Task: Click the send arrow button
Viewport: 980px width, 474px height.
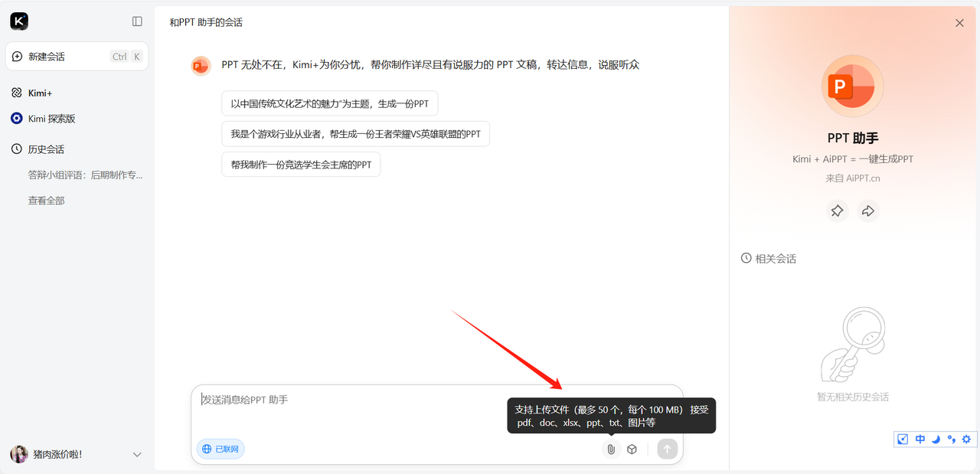Action: point(668,449)
